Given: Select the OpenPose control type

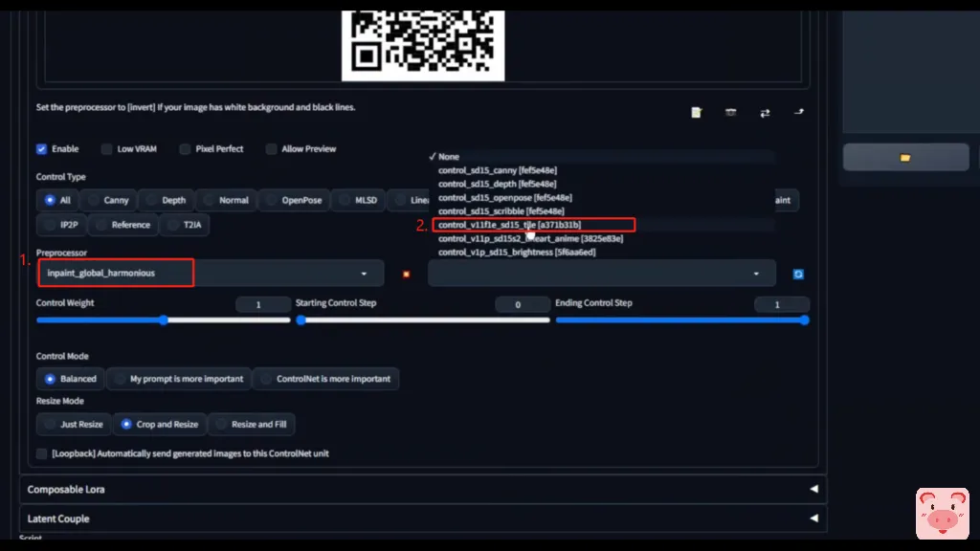Looking at the screenshot, I should click(294, 200).
